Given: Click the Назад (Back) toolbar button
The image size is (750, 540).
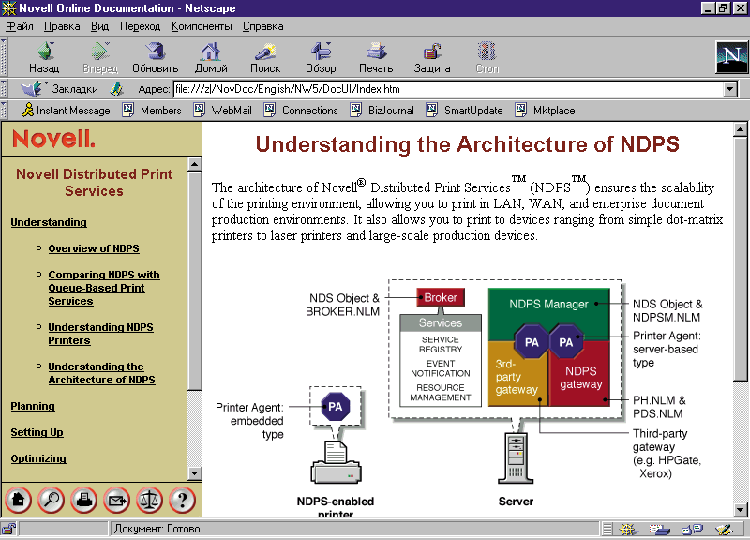Looking at the screenshot, I should pos(43,57).
